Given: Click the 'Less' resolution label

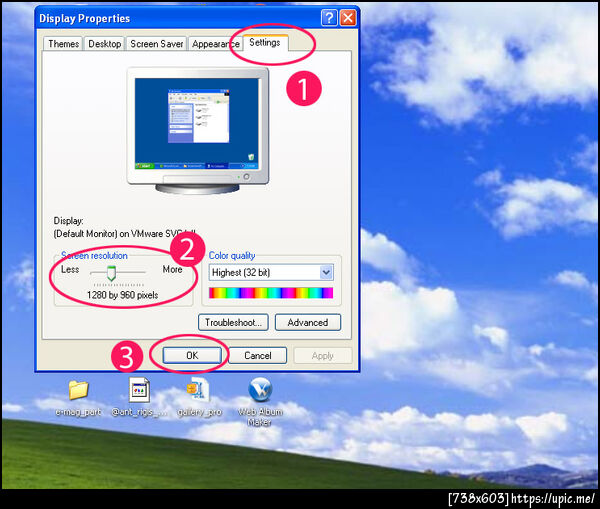Looking at the screenshot, I should click(70, 269).
